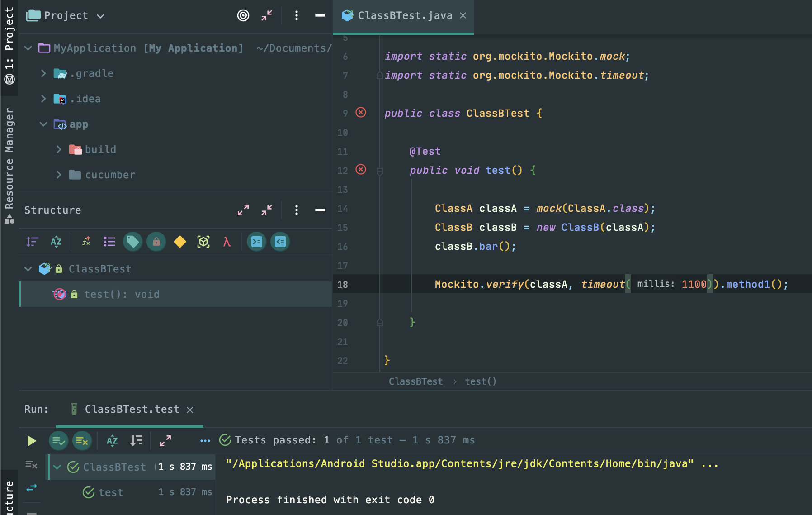Toggle show lambdas icon
812x515 pixels.
227,242
